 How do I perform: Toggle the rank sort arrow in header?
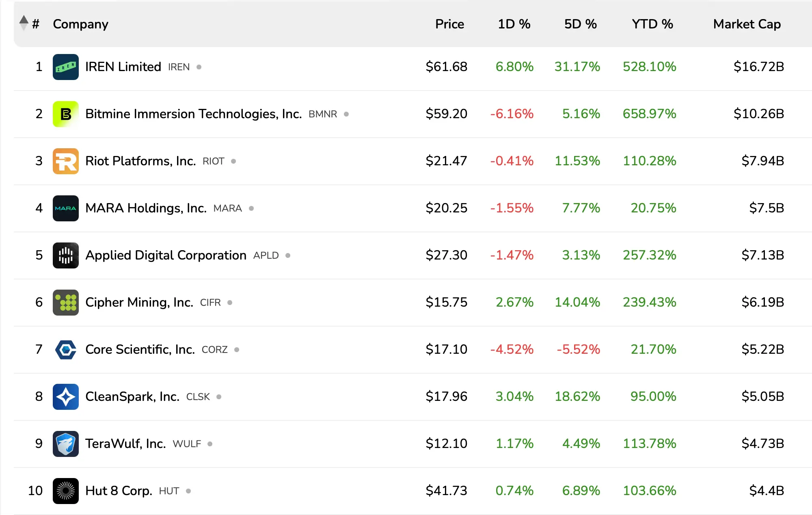24,23
